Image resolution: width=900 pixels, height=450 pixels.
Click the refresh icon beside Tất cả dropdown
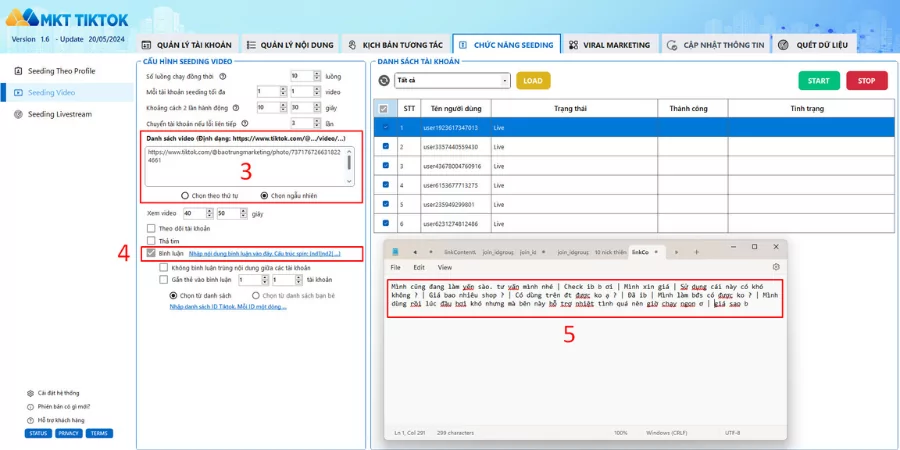(384, 81)
